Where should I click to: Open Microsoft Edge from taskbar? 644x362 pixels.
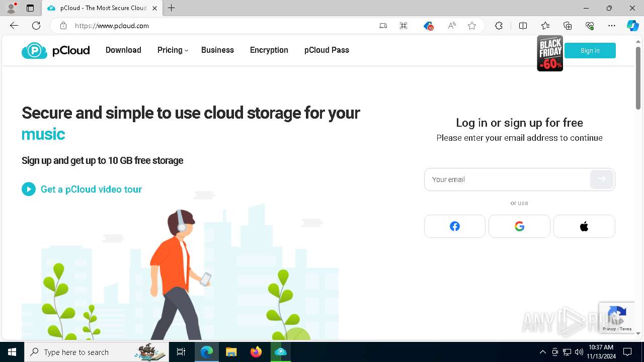pyautogui.click(x=207, y=352)
